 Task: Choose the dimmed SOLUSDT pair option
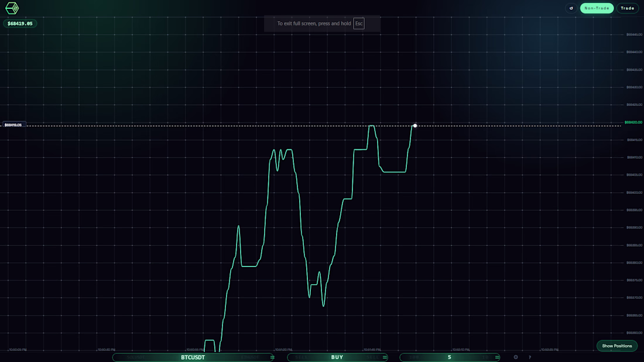[x=136, y=357]
